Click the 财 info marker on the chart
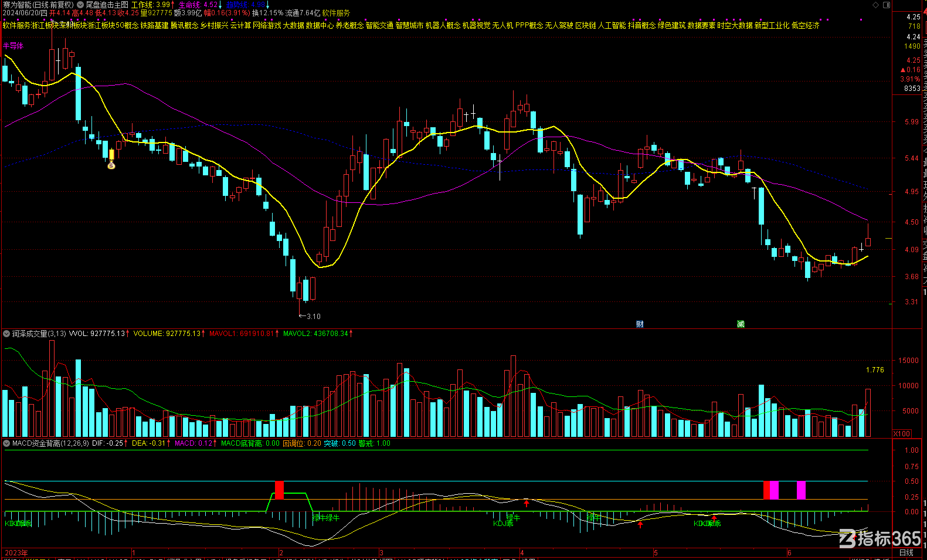 tap(640, 324)
